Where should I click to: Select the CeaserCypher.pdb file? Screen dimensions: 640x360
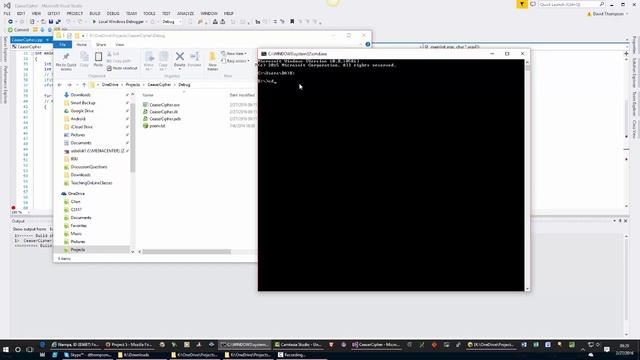pyautogui.click(x=165, y=119)
